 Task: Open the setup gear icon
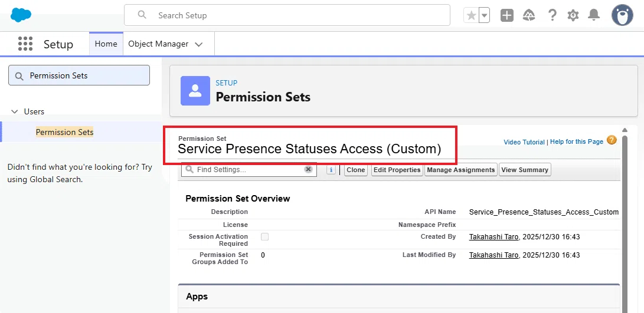coord(573,15)
